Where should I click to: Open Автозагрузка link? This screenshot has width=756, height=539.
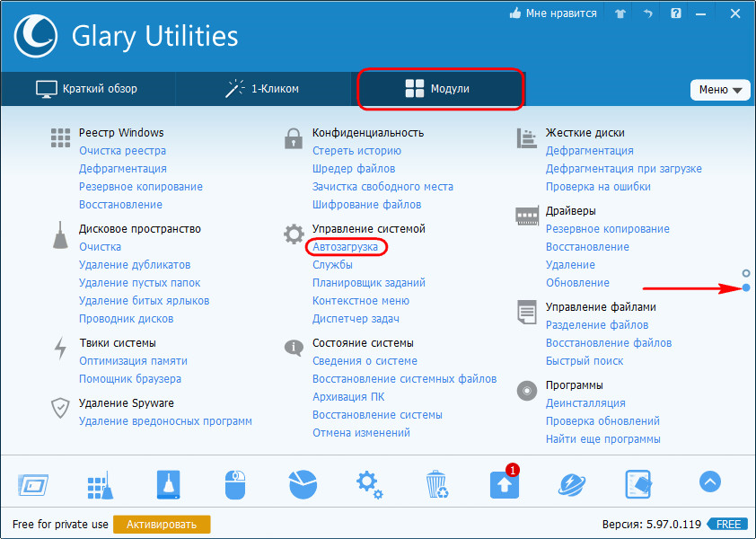click(x=345, y=247)
